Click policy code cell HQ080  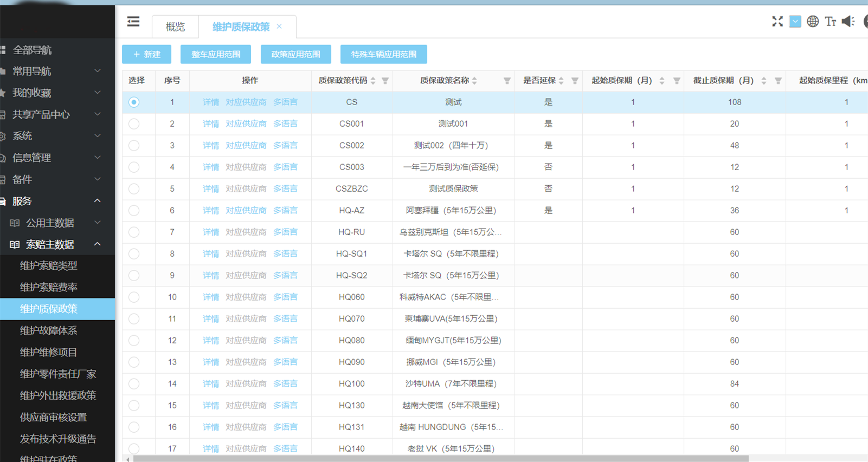coord(352,340)
